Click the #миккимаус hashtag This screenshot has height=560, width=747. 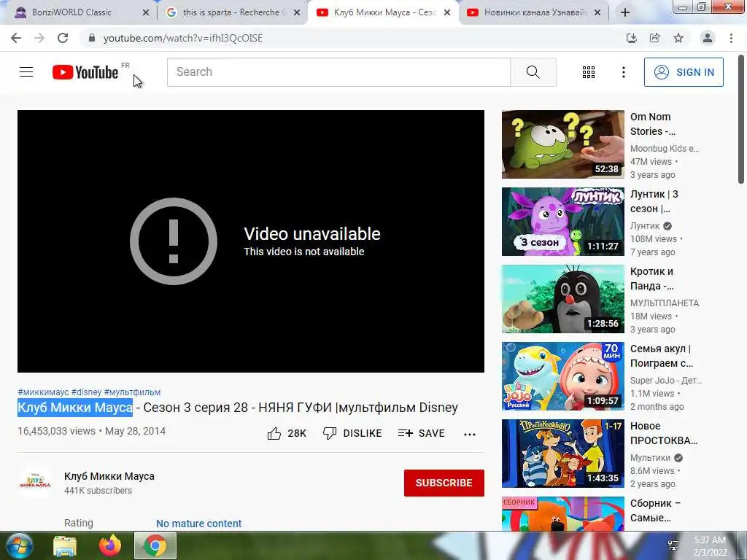43,392
